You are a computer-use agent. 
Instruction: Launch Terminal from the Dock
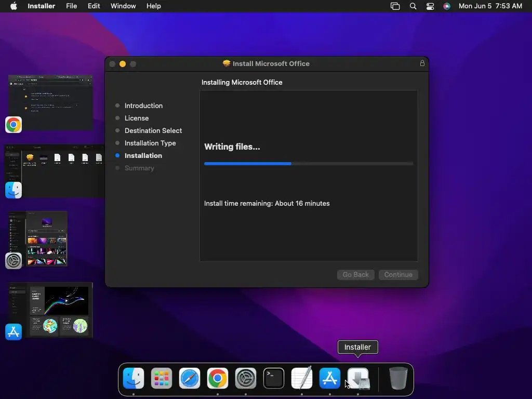pos(274,378)
